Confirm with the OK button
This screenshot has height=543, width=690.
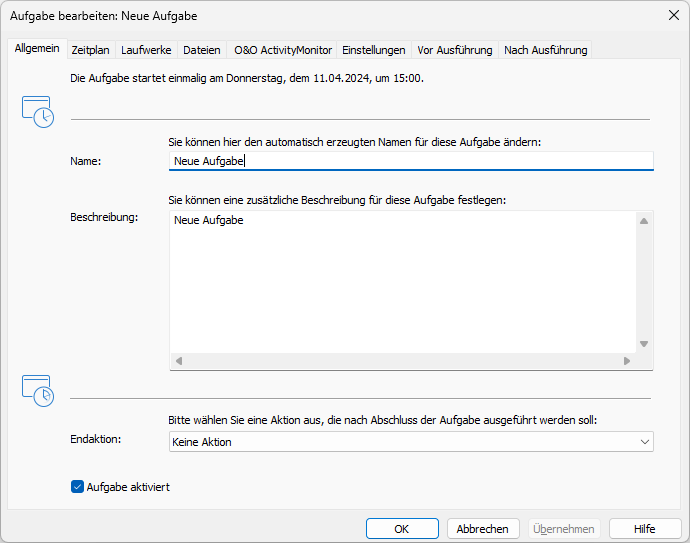pyautogui.click(x=402, y=528)
